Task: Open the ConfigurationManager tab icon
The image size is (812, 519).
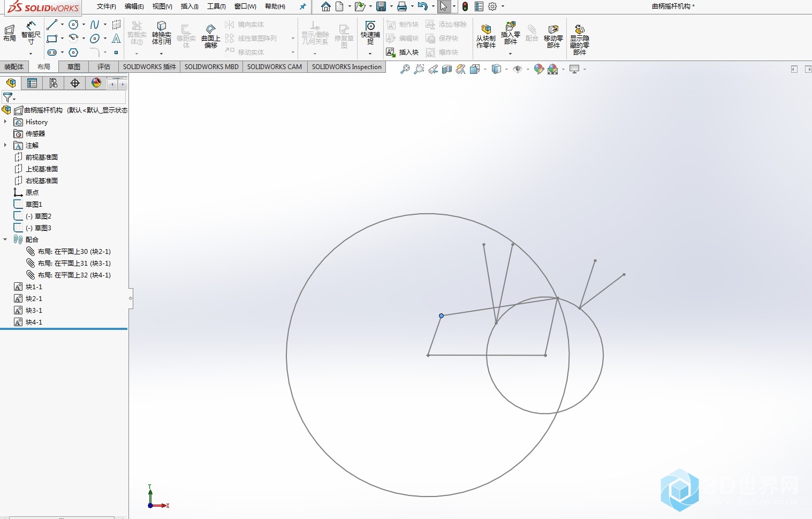Action: click(54, 83)
